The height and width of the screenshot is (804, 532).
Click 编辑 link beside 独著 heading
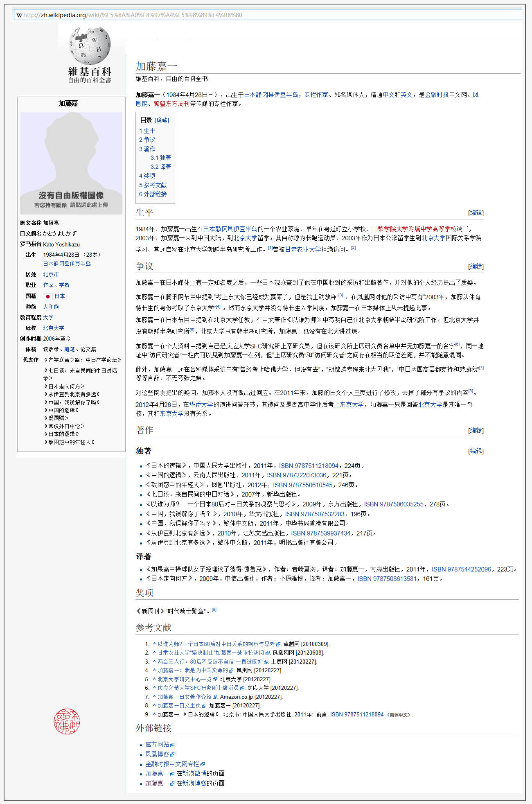point(476,451)
